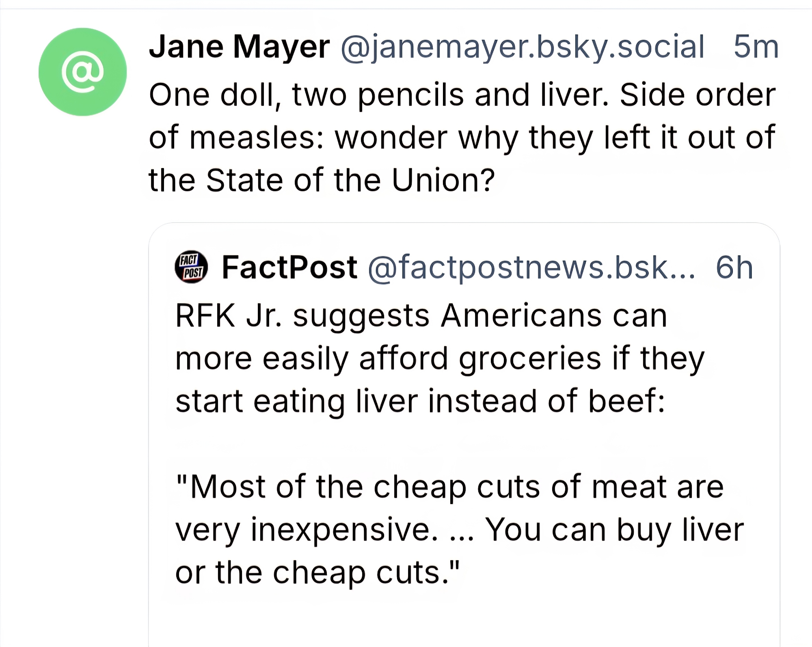Click "very inexpensive. ... You can buy liver" line
The width and height of the screenshot is (812, 647).
[x=459, y=529]
